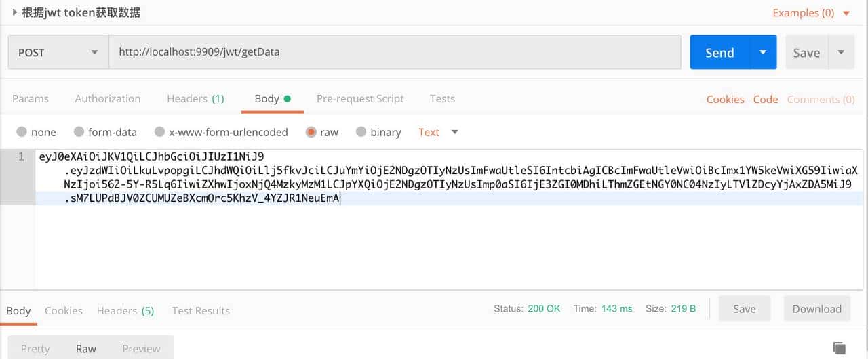Click the copy response icon

pyautogui.click(x=839, y=348)
